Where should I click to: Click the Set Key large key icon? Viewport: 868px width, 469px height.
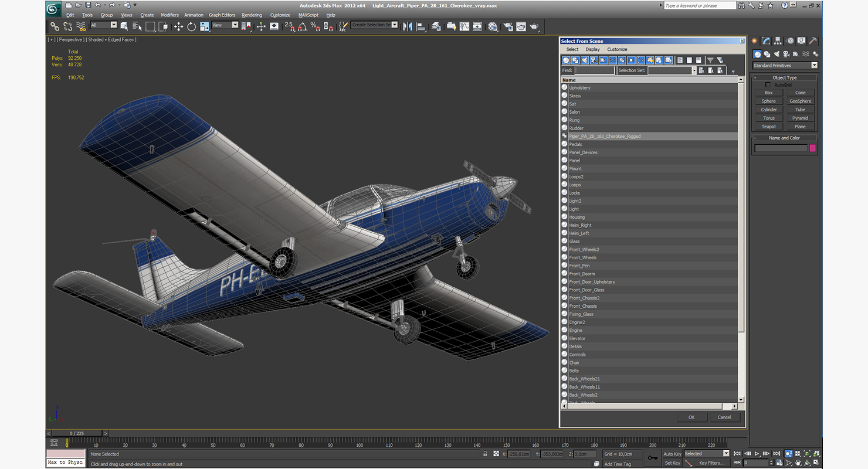pos(653,458)
